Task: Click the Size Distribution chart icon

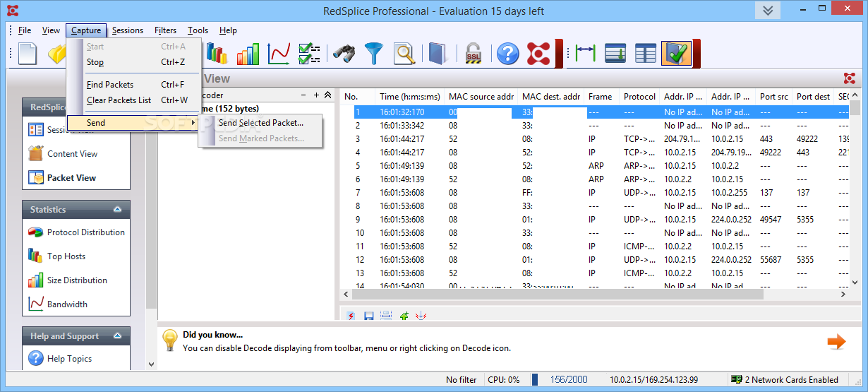Action: point(36,280)
